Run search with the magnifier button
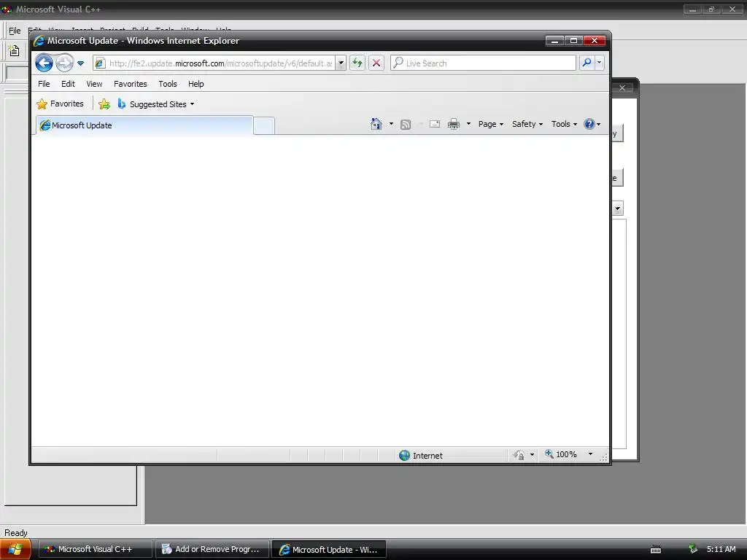The height and width of the screenshot is (560, 747). 587,63
